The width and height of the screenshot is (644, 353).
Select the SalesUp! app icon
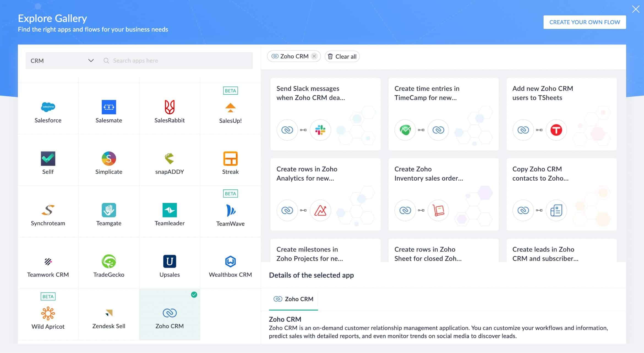(230, 107)
